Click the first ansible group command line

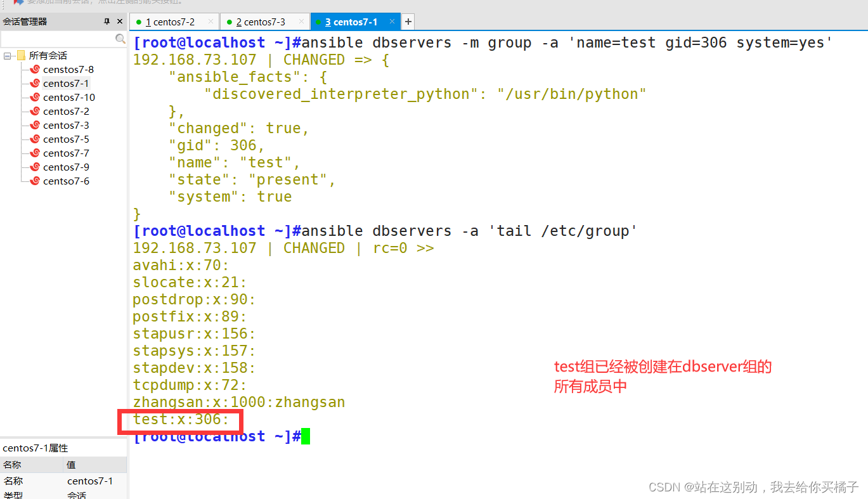(x=483, y=42)
